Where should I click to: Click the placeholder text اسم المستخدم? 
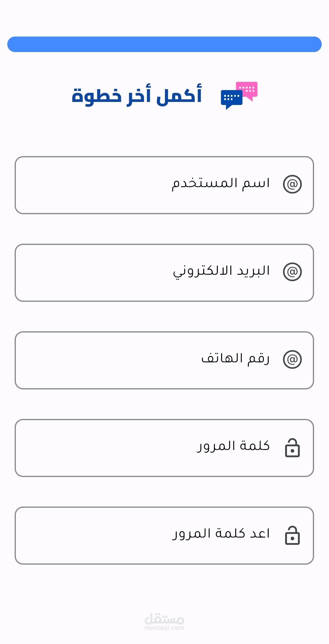pyautogui.click(x=221, y=183)
